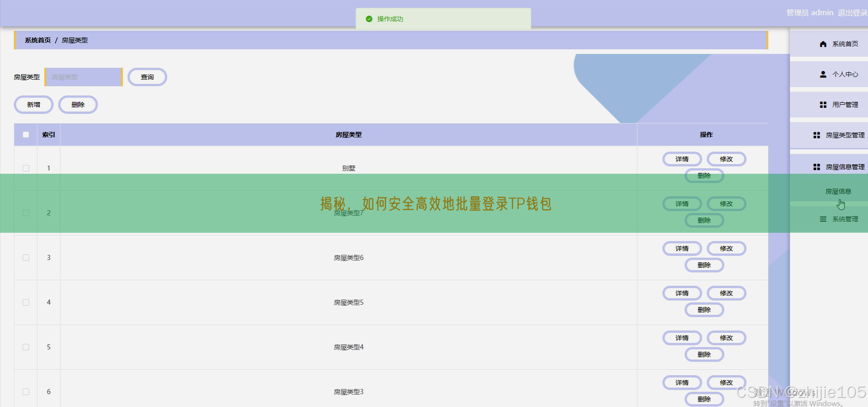Click 修改 for row 5 房屋类型4
This screenshot has height=407, width=868.
pyautogui.click(x=726, y=338)
